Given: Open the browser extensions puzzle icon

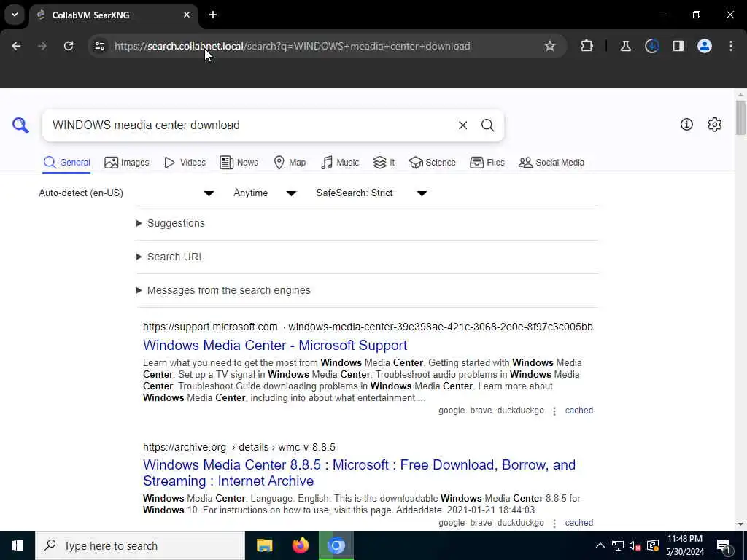Looking at the screenshot, I should click(587, 46).
